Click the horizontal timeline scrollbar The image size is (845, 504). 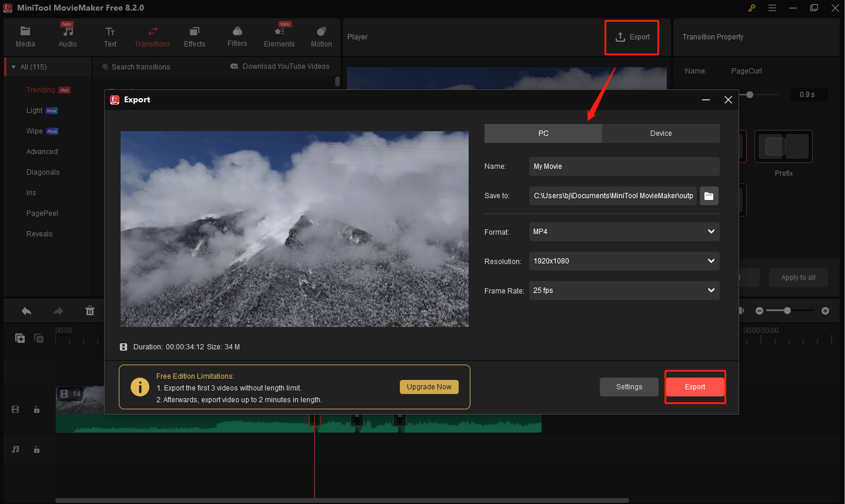coord(342,500)
